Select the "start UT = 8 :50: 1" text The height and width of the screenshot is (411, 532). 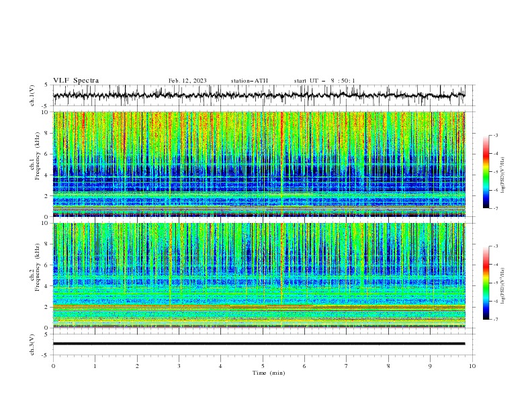(324, 81)
